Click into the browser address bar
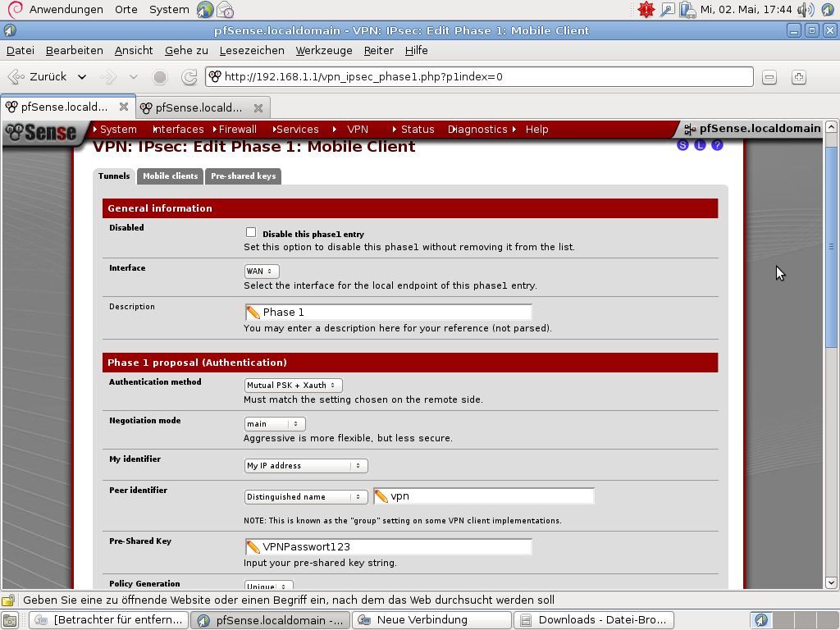840x630 pixels. coord(479,76)
